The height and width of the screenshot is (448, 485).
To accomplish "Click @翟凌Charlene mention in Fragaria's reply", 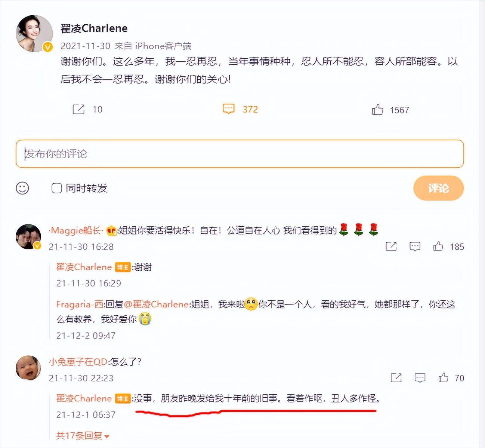I will click(156, 304).
